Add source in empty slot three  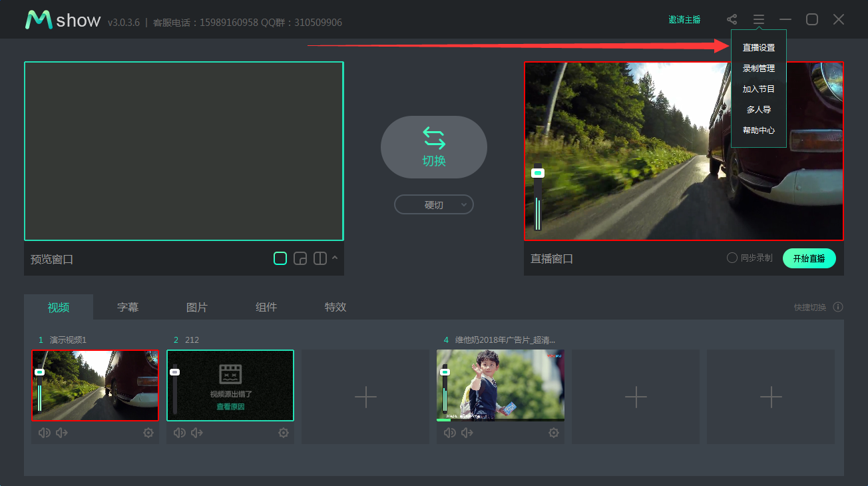click(x=365, y=397)
